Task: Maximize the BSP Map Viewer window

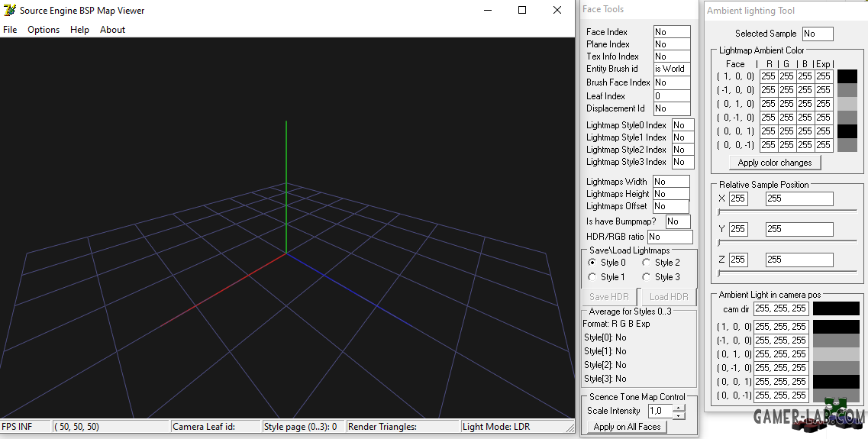Action: (x=522, y=10)
